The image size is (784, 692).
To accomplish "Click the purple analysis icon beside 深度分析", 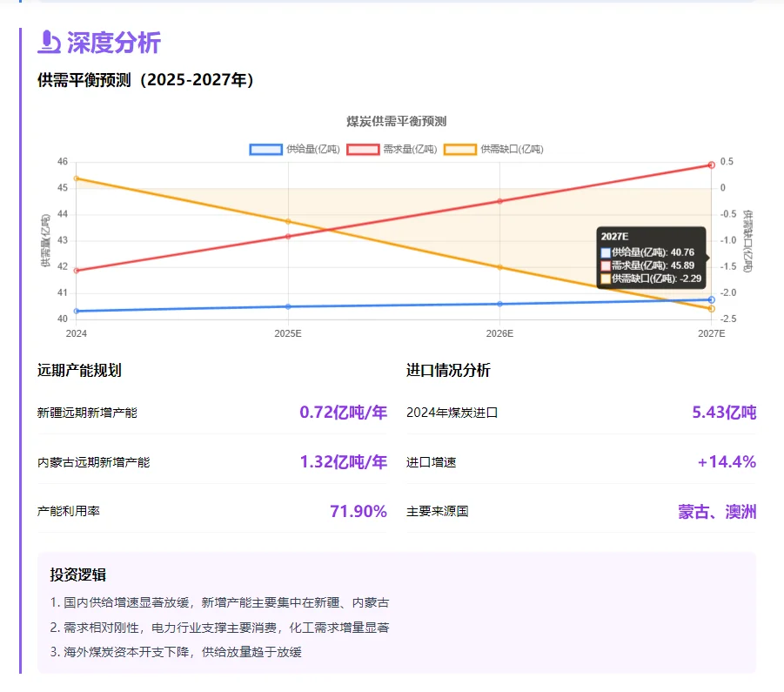I will coord(50,41).
